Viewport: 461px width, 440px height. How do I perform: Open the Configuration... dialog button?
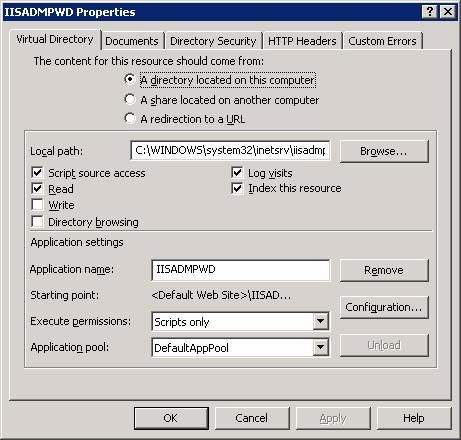384,307
